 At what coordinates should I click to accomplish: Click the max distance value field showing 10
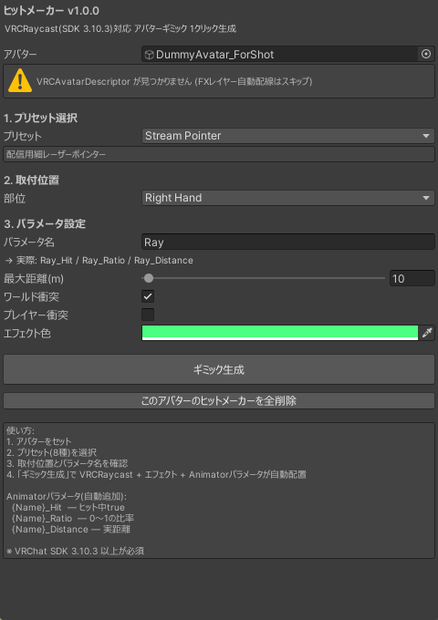click(412, 278)
